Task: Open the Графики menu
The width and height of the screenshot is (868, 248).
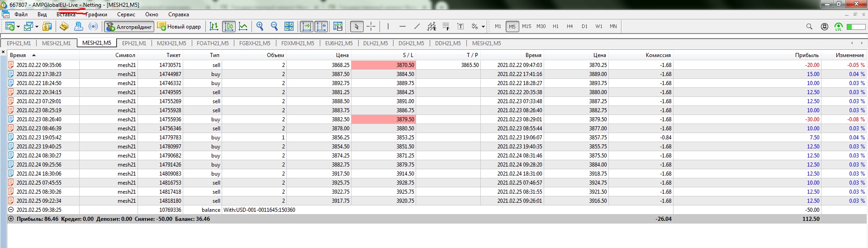Action: coord(96,14)
